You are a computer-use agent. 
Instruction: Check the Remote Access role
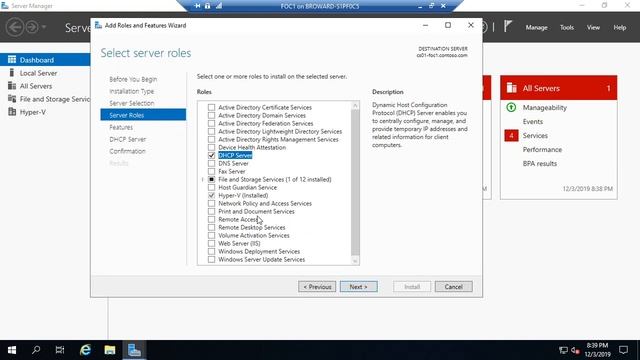211,219
